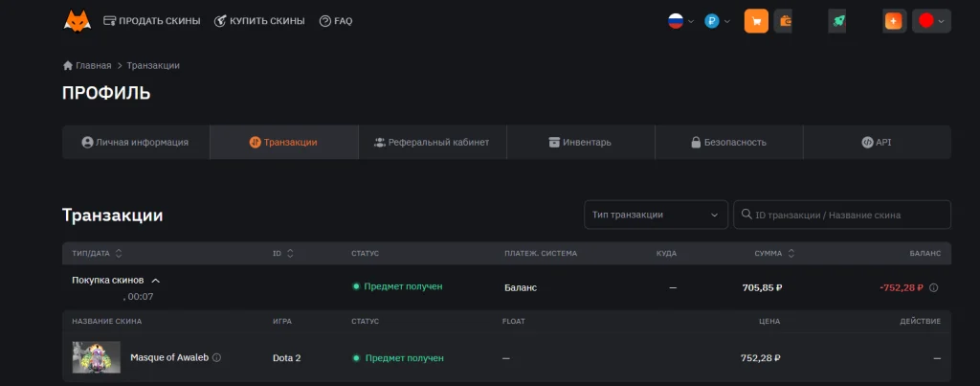Open the ruble currency dropdown
The image size is (980, 386).
[718, 21]
